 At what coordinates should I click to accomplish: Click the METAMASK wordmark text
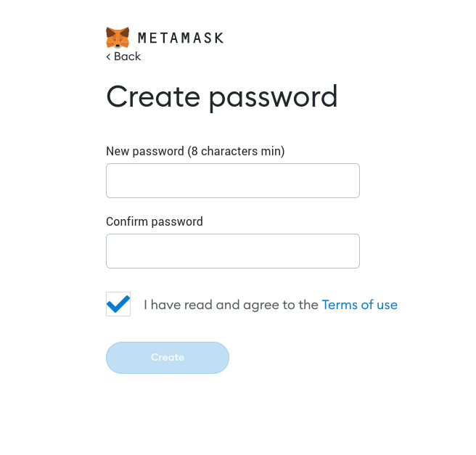(x=180, y=38)
